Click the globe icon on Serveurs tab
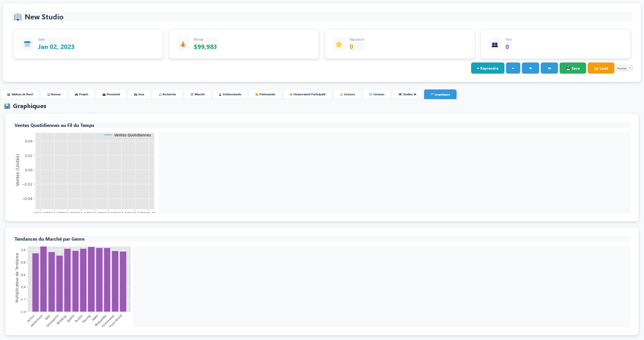 tap(371, 94)
